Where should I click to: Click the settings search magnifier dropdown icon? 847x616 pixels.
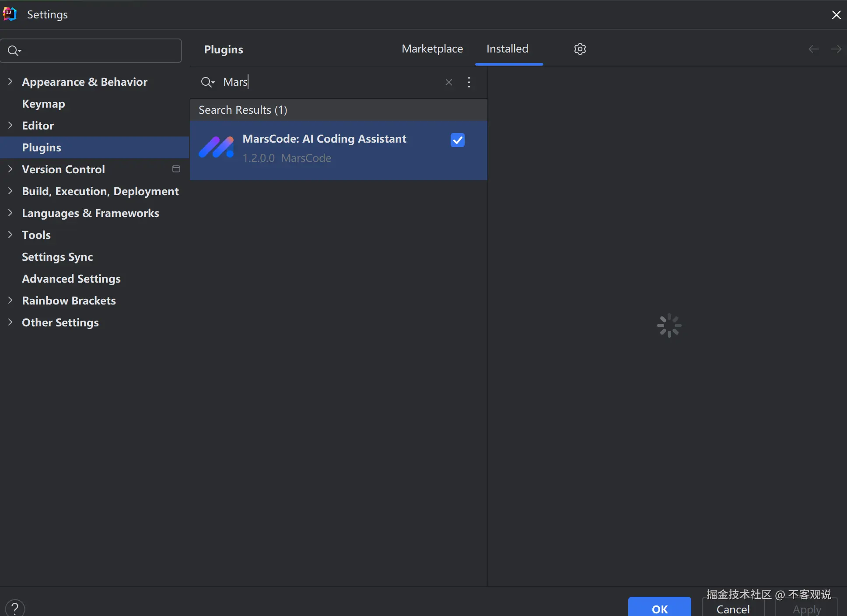pyautogui.click(x=14, y=51)
